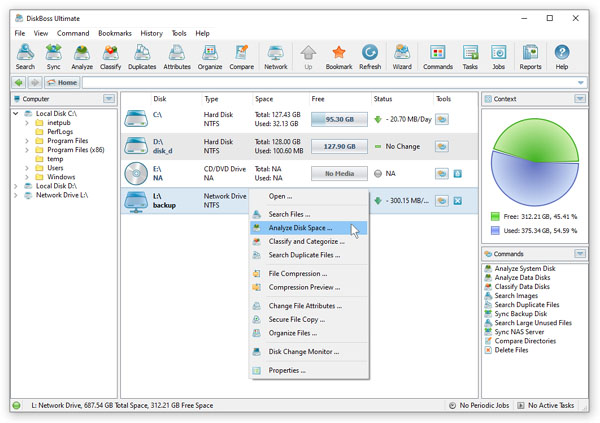Click the Network toolbar icon

point(276,57)
